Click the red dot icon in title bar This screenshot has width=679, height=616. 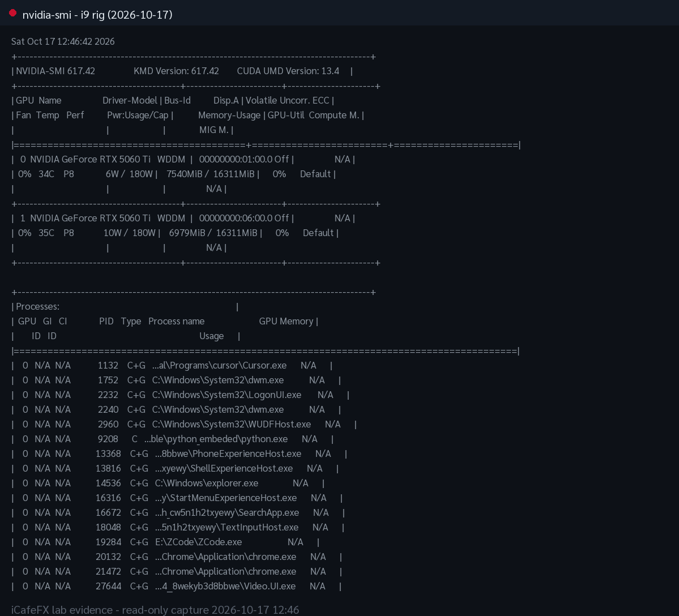coord(13,13)
